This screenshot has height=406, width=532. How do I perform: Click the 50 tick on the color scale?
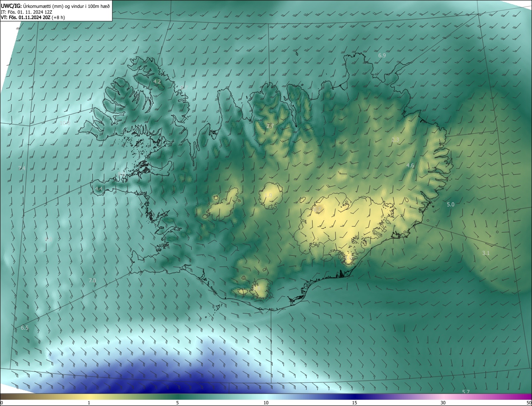[x=529, y=403]
